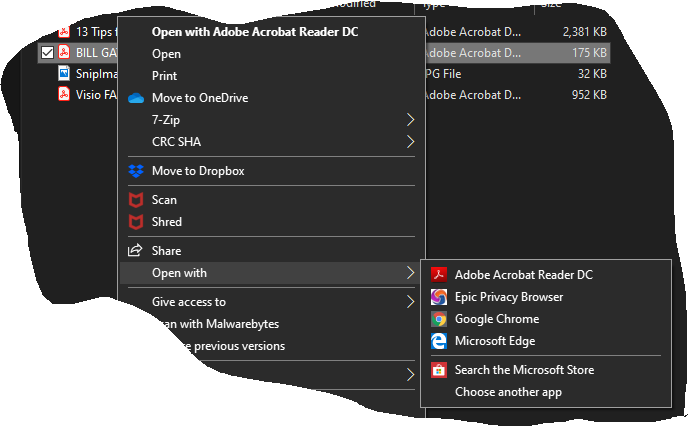Click the PDF icon of the Visio FA file
This screenshot has width=688, height=427.
tap(64, 94)
